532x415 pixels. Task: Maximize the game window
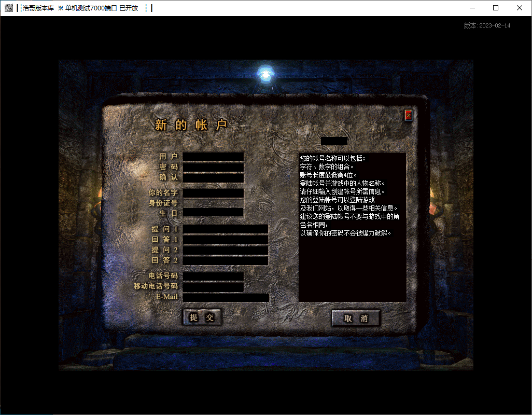[x=496, y=8]
